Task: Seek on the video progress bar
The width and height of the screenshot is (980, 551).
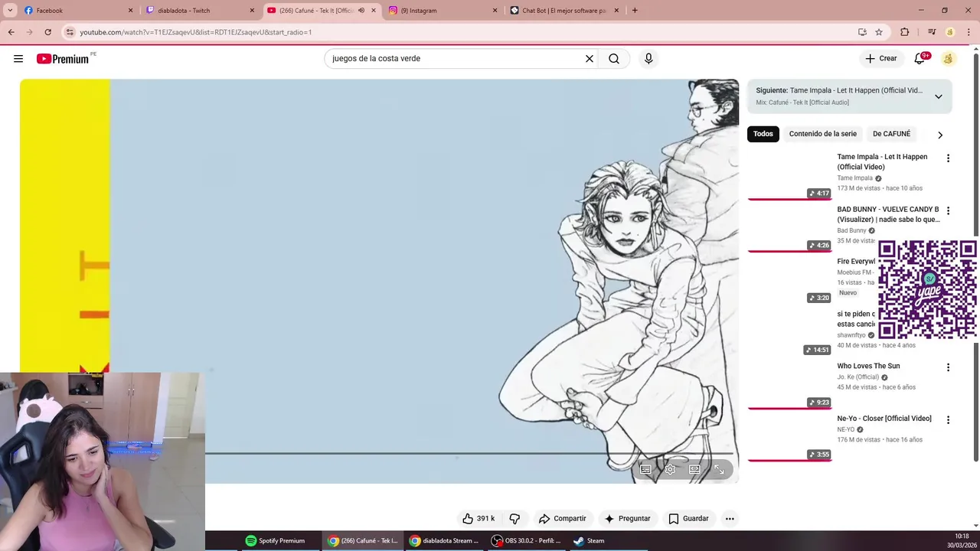Action: (x=469, y=454)
